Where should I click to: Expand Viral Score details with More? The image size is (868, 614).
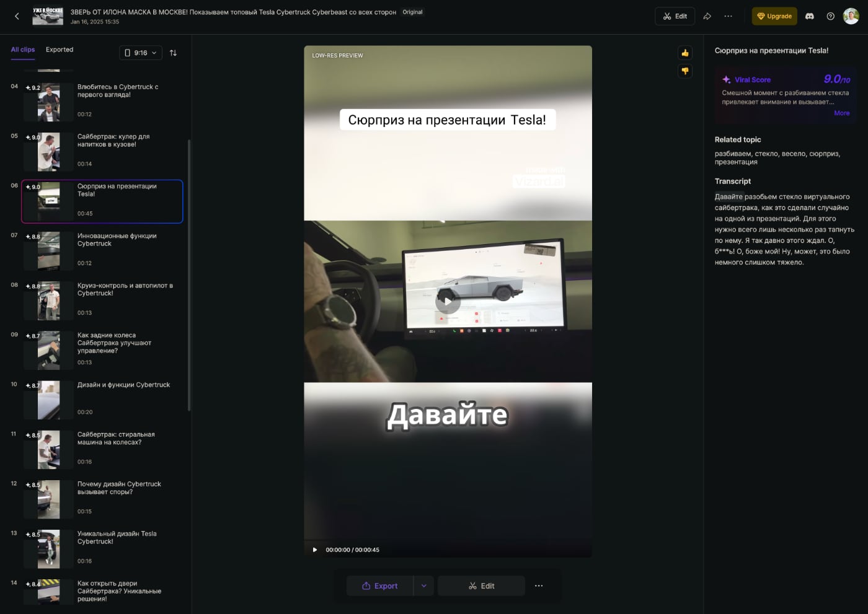coord(842,113)
